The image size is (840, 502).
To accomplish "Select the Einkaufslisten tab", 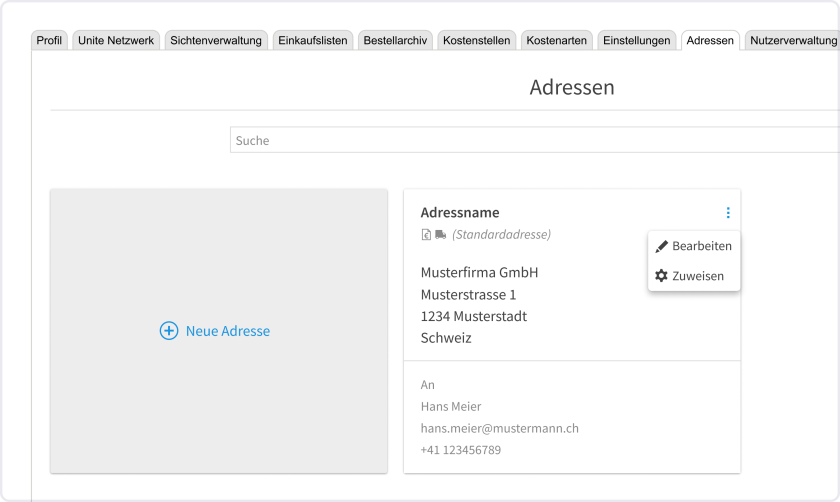I will pos(312,41).
